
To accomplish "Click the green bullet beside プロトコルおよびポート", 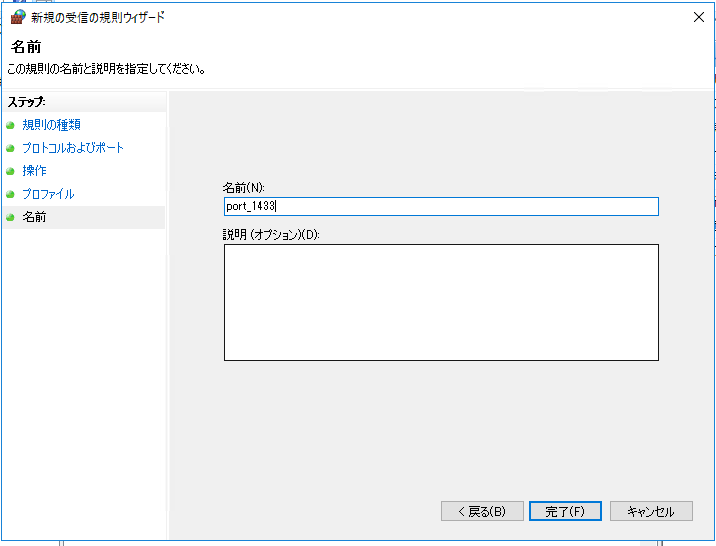I will pyautogui.click(x=11, y=148).
